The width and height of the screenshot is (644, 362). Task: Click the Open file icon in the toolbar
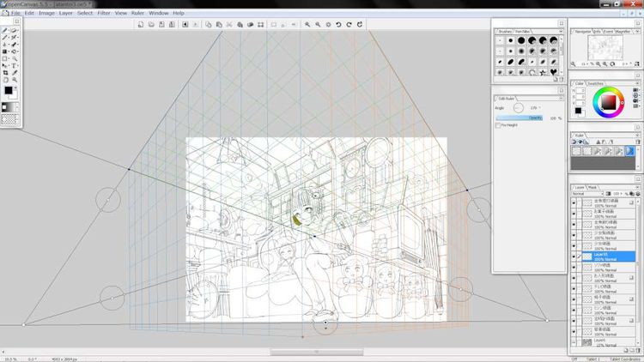(151, 25)
